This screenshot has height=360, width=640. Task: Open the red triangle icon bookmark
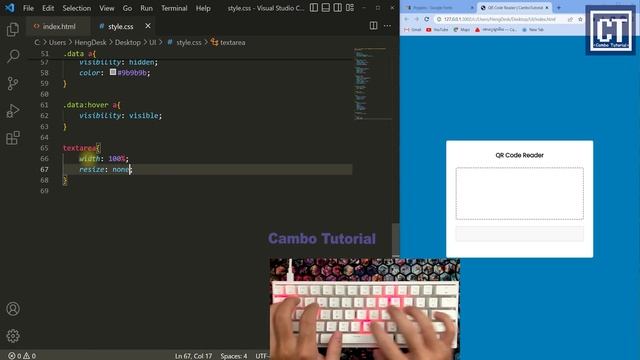coord(496,30)
